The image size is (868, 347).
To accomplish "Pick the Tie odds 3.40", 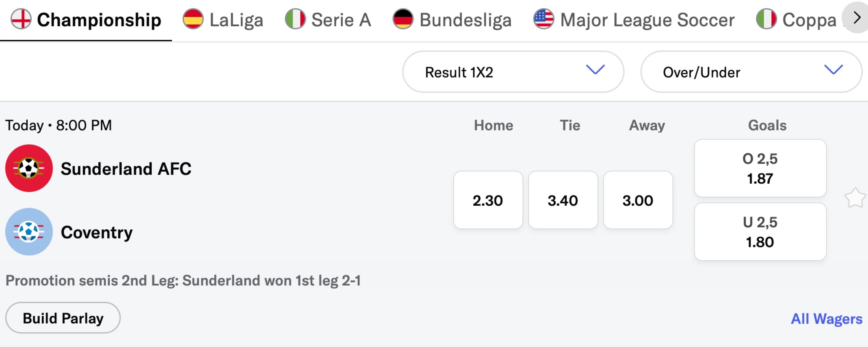I will click(563, 200).
